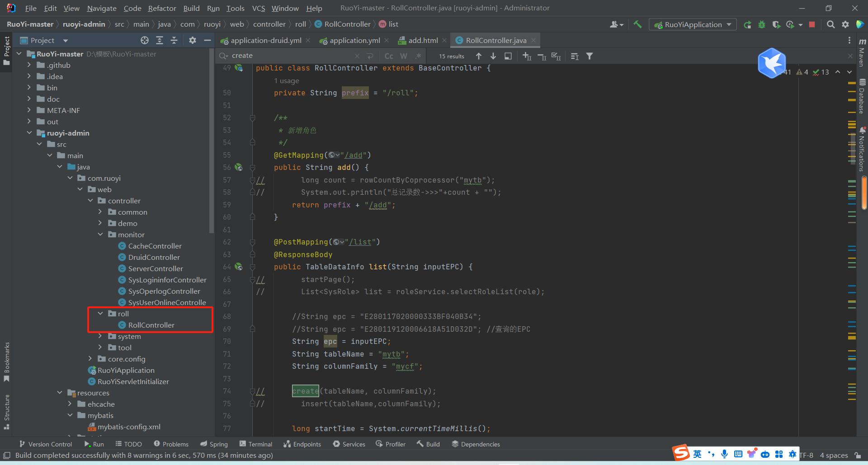Collapse the monitor folder
Viewport: 868px width, 465px height.
coord(100,235)
